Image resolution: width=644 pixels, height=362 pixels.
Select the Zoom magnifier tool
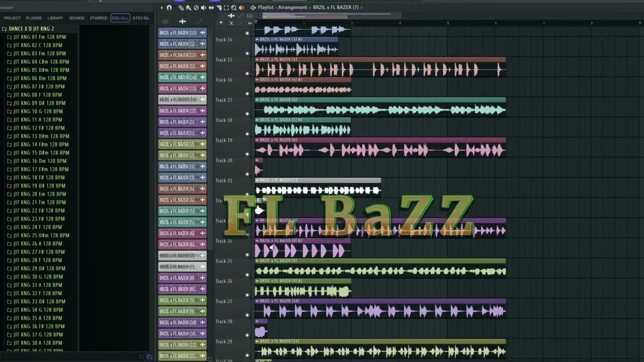234,8
